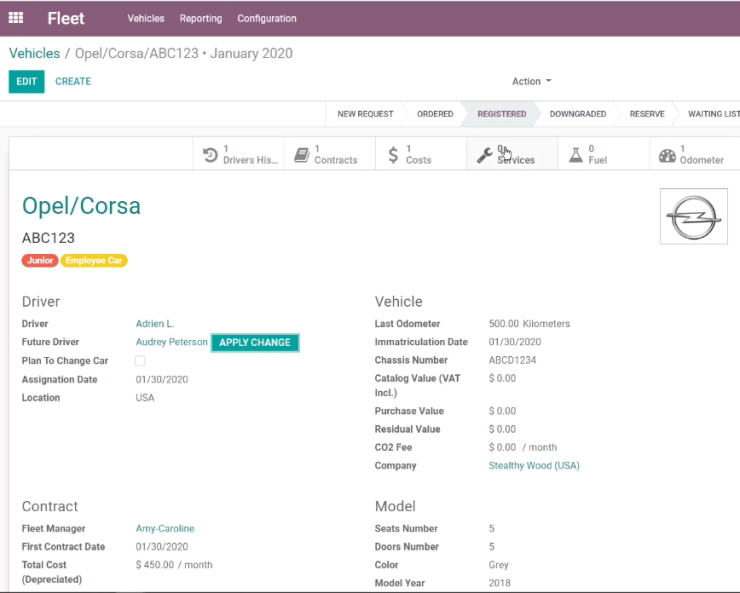Click the red Junior tag
Viewport: 740px width, 593px height.
point(40,260)
